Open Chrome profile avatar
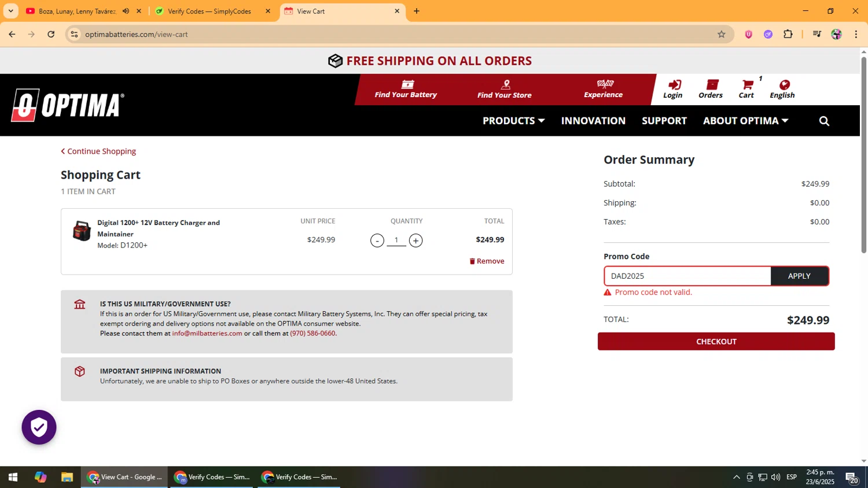This screenshot has width=868, height=488. tap(836, 34)
